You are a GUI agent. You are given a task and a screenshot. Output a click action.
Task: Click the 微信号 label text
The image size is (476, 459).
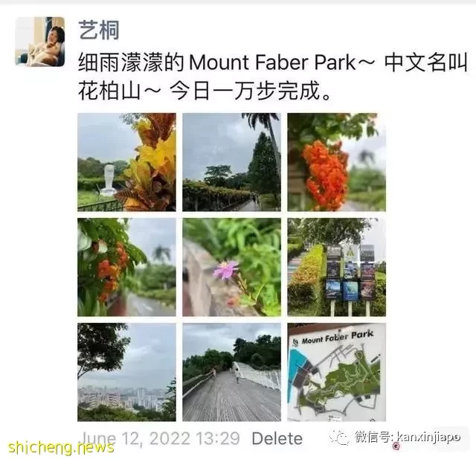click(373, 437)
